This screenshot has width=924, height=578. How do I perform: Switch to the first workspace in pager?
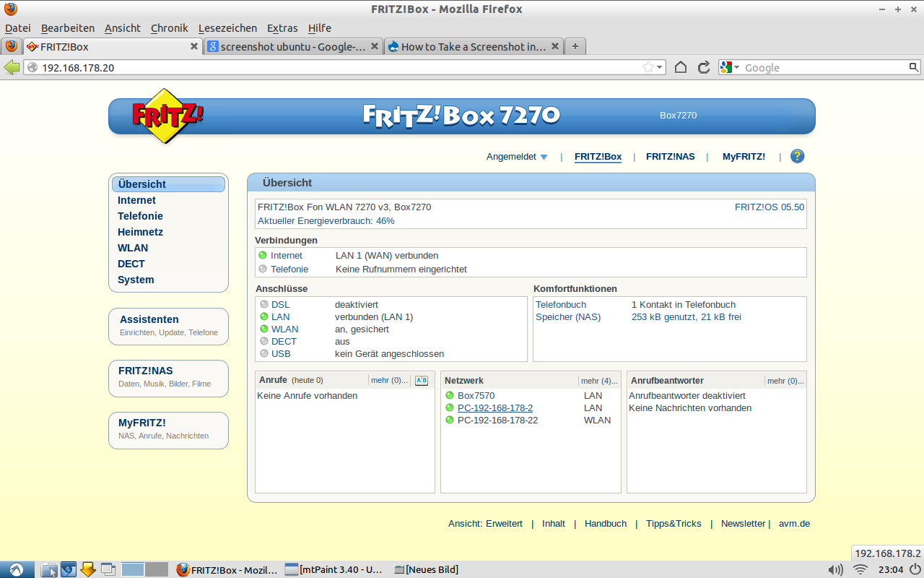(x=133, y=569)
